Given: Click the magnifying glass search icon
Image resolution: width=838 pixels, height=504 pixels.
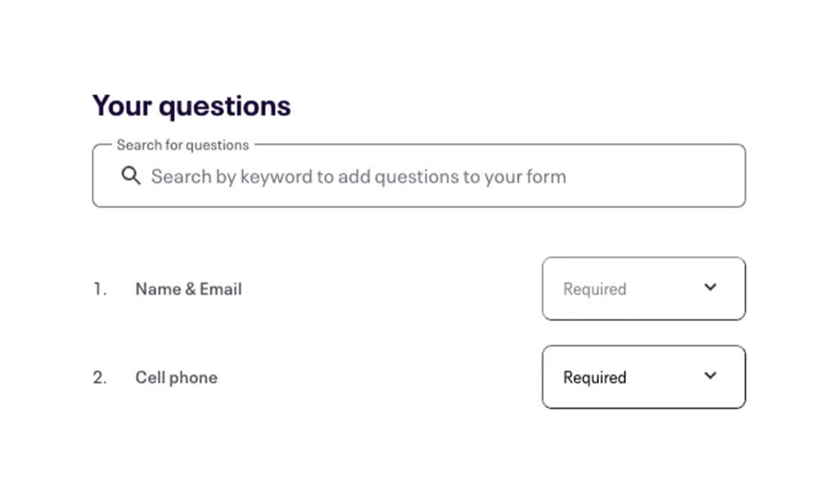Looking at the screenshot, I should pyautogui.click(x=131, y=175).
